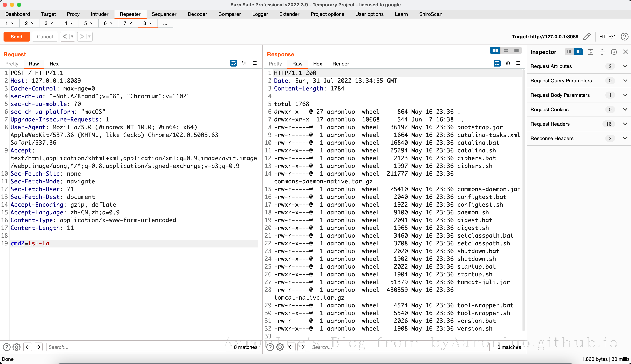Click the Cancel button
Screen dimensions: 631x364
pyautogui.click(x=45, y=36)
